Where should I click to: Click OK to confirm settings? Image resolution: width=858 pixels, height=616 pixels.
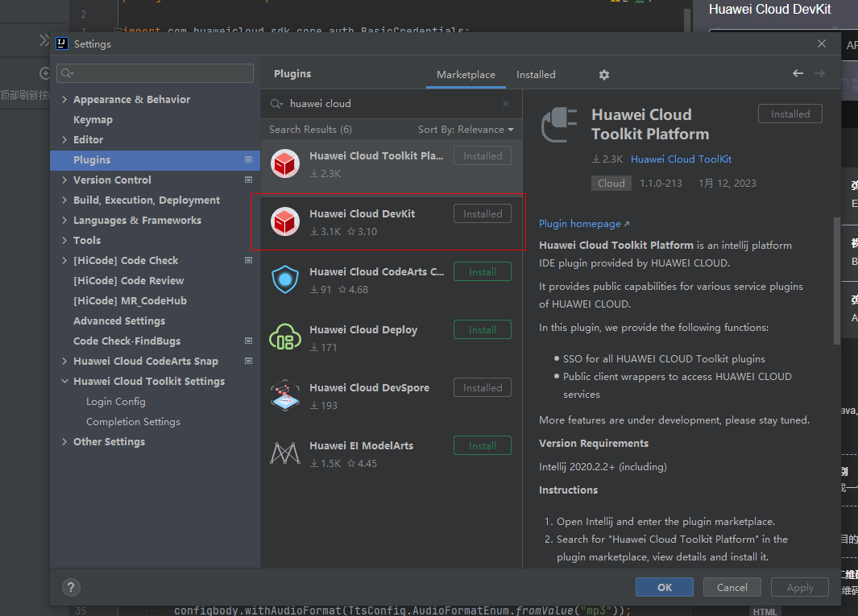665,588
